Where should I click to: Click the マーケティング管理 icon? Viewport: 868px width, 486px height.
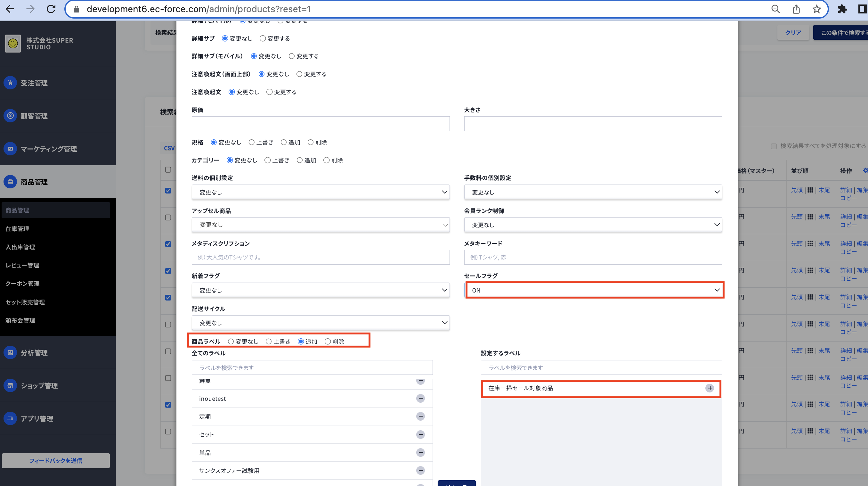11,149
